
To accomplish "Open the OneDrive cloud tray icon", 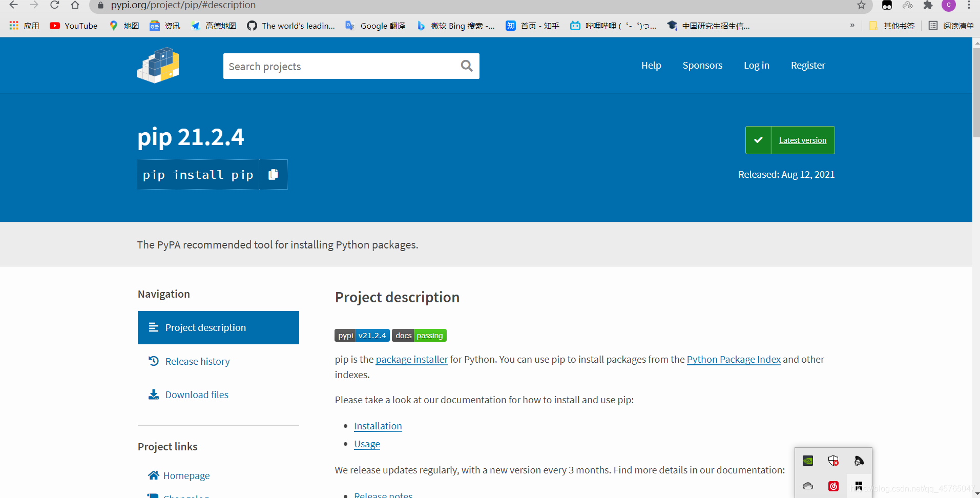I will 808,486.
